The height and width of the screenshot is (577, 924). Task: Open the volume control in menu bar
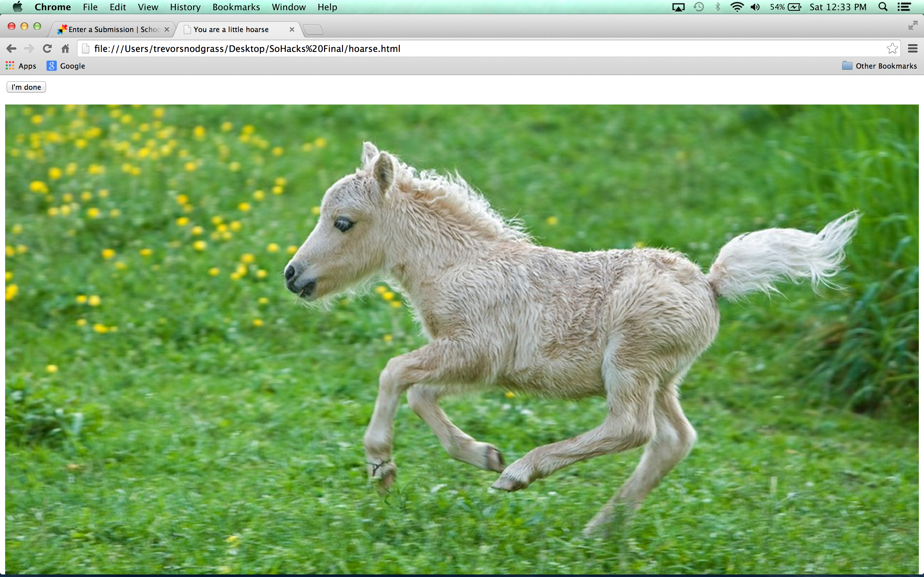click(755, 7)
